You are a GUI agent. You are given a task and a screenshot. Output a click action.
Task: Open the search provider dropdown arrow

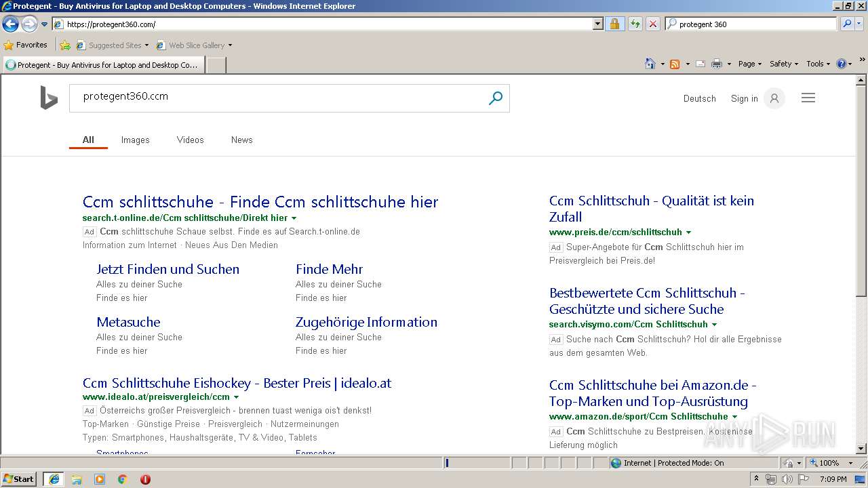[x=860, y=24]
